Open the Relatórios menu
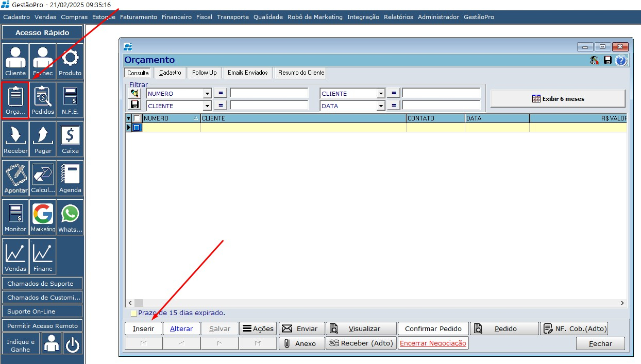641x364 pixels. (398, 17)
